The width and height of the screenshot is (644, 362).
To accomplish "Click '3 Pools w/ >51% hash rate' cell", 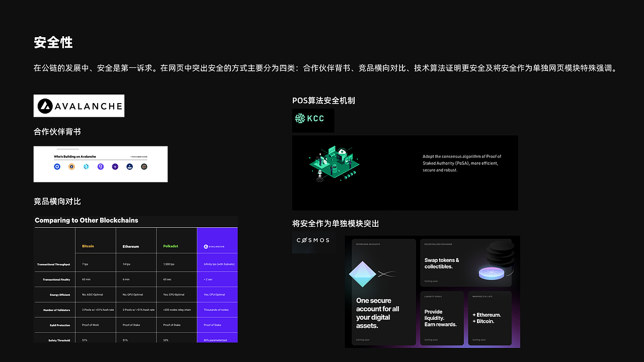I will pyautogui.click(x=98, y=310).
